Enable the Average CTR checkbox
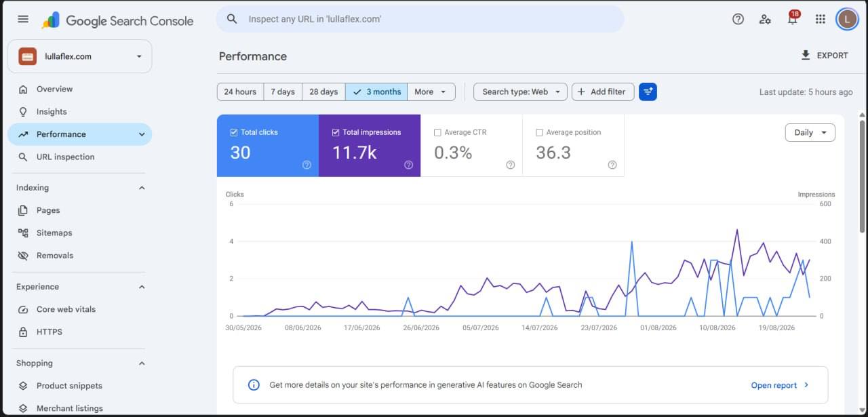This screenshot has width=868, height=417. [437, 132]
